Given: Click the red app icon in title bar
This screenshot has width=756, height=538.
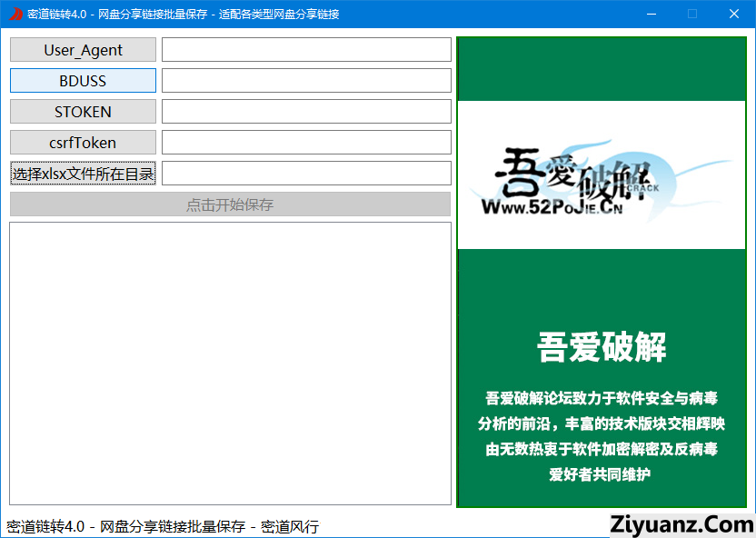Looking at the screenshot, I should tap(15, 14).
